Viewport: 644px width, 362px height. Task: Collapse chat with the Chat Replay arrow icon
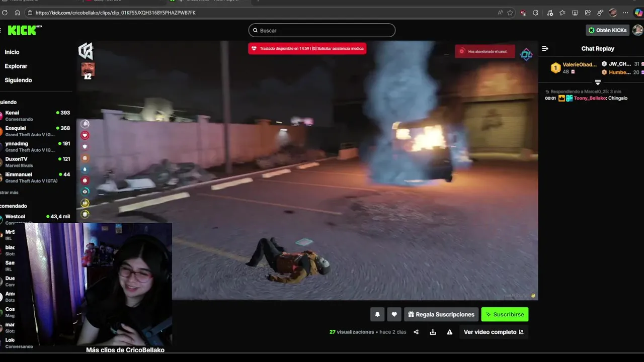545,49
